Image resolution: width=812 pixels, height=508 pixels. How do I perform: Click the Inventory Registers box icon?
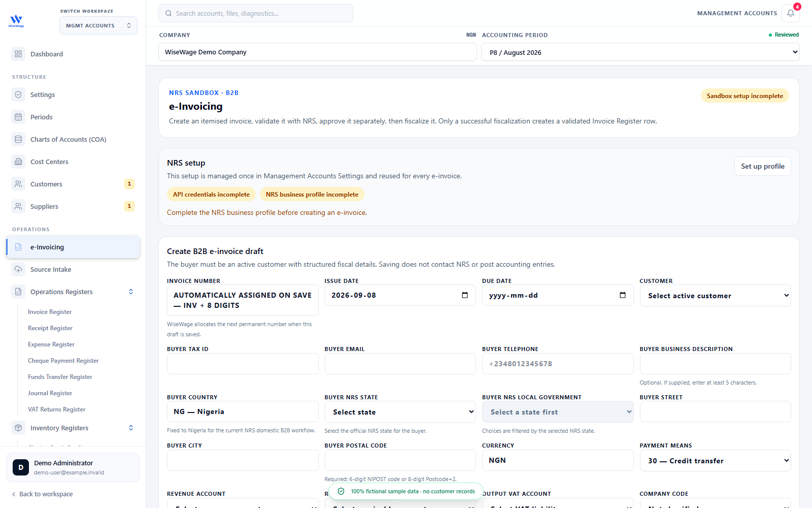pyautogui.click(x=18, y=428)
